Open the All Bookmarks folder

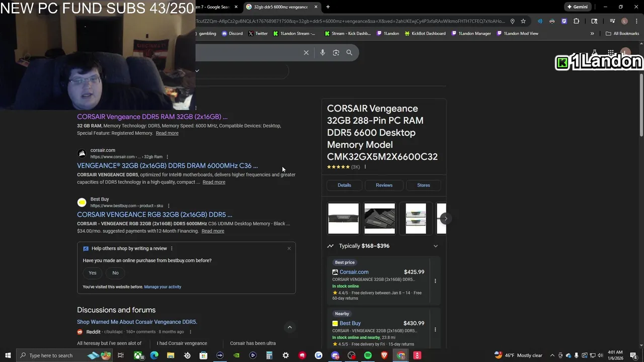622,34
